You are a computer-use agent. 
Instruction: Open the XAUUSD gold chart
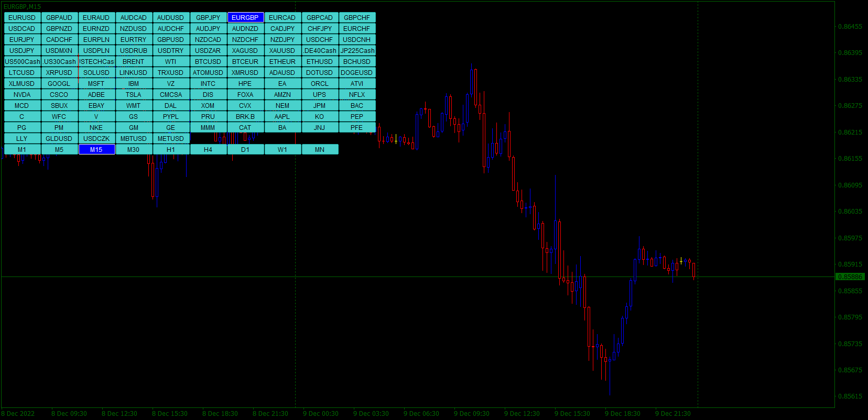(x=283, y=51)
